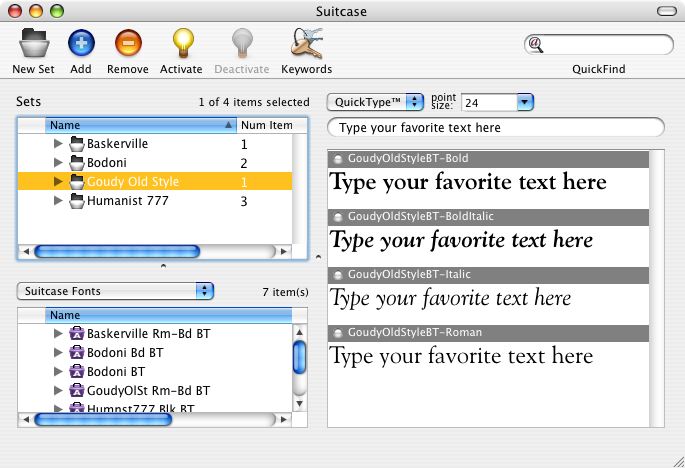Activate fonts with the yellow lightbulb
This screenshot has height=468, width=685.
183,43
